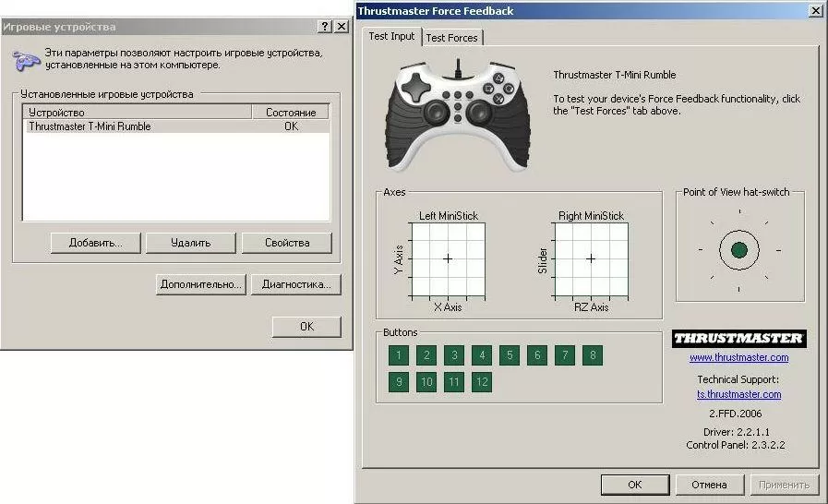Close the Игровые устройства dialog
This screenshot has width=828, height=504.
tap(342, 27)
